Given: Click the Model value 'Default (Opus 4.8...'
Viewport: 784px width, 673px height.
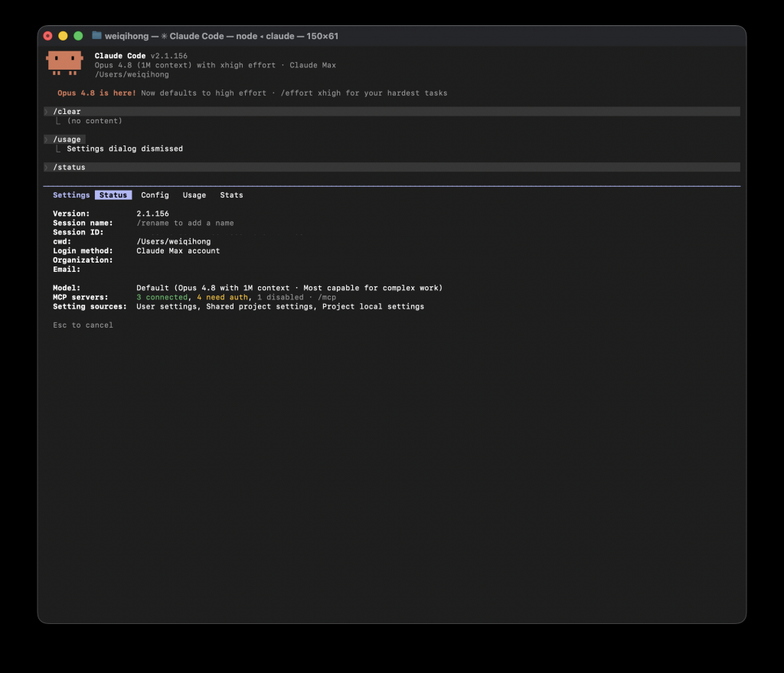Looking at the screenshot, I should [289, 288].
